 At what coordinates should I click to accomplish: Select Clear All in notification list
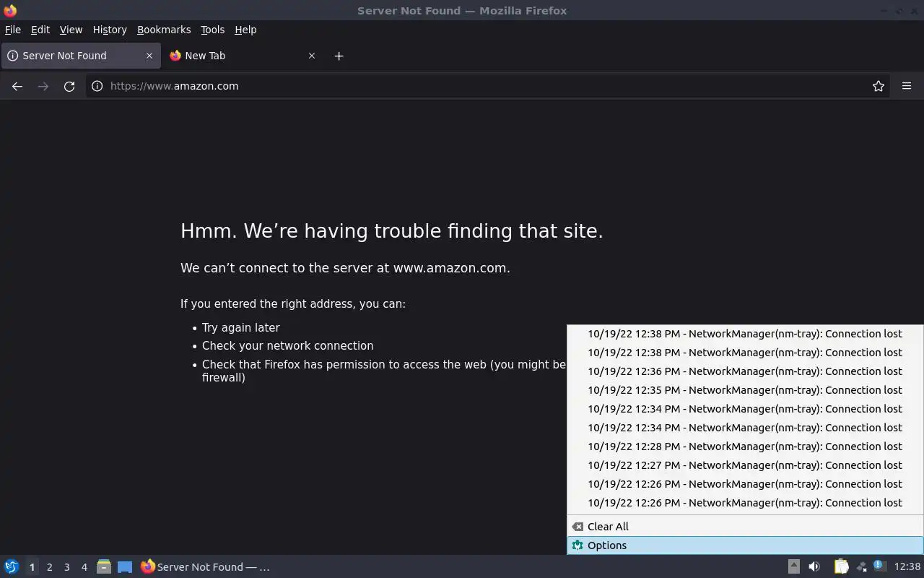745,527
